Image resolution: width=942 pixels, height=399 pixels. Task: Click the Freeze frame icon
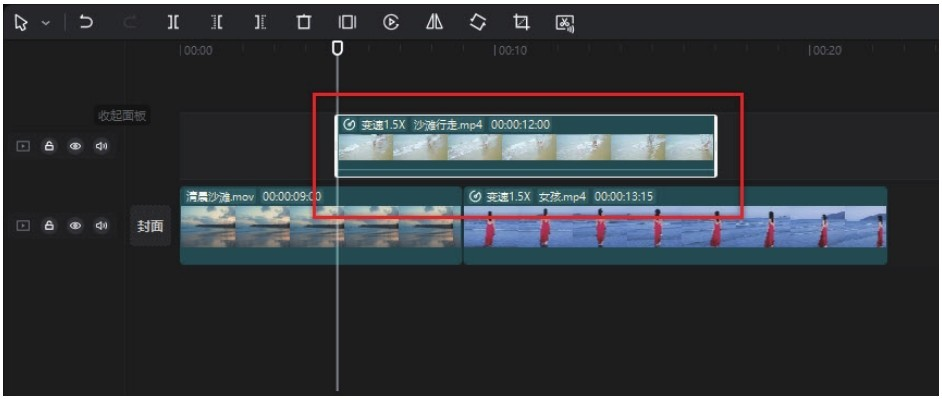point(347,23)
